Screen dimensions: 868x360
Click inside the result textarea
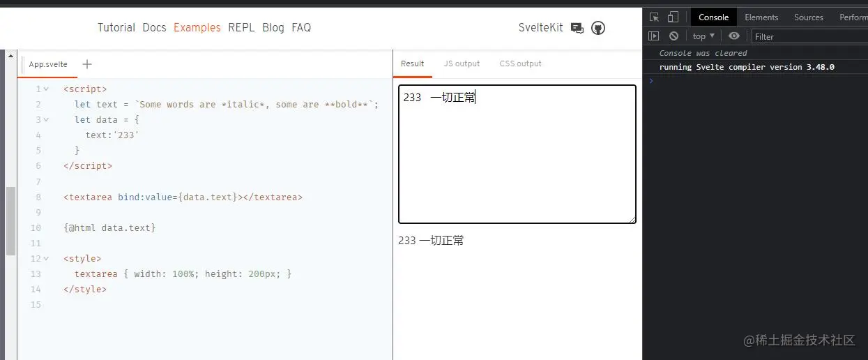tap(517, 160)
